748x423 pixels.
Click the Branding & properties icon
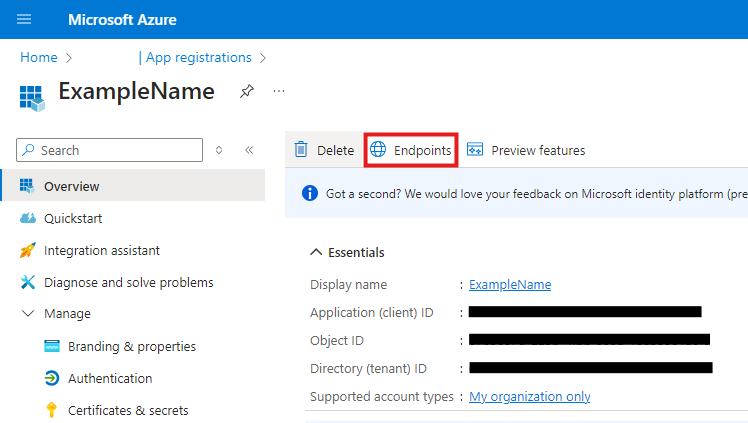(x=52, y=346)
